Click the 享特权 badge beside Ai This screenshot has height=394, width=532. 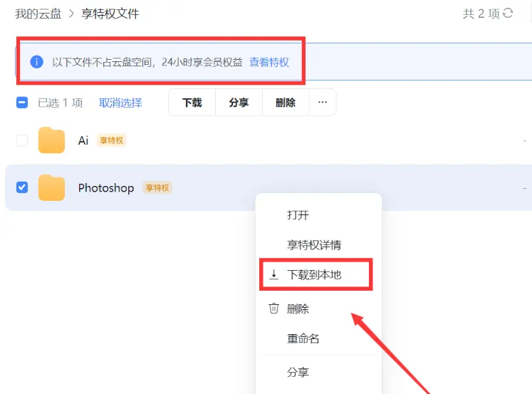[x=112, y=140]
